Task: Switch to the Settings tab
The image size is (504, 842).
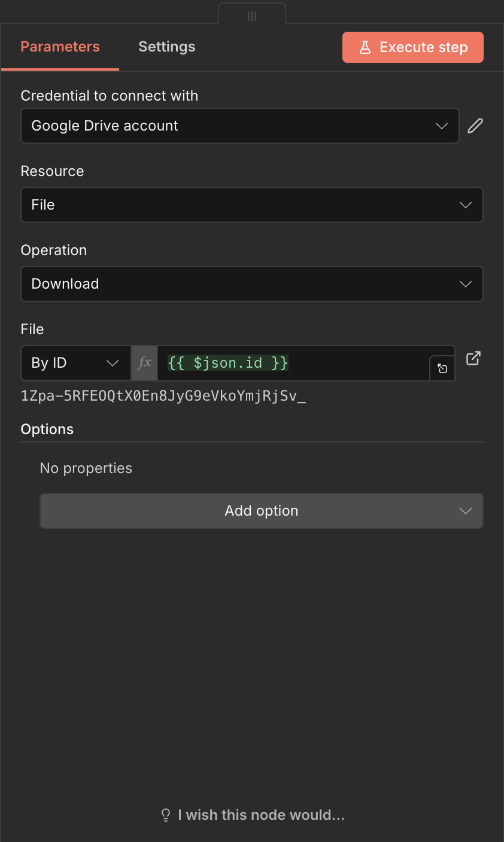Action: click(166, 46)
